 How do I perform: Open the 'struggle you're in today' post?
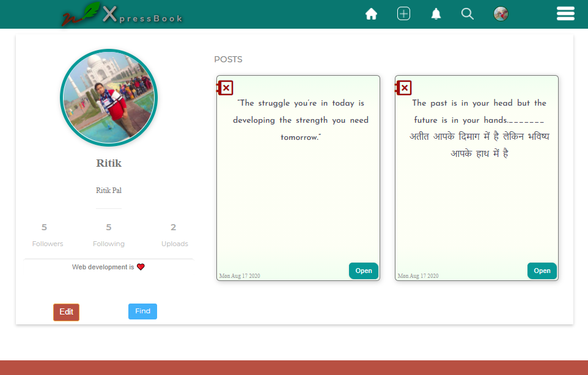(x=364, y=271)
